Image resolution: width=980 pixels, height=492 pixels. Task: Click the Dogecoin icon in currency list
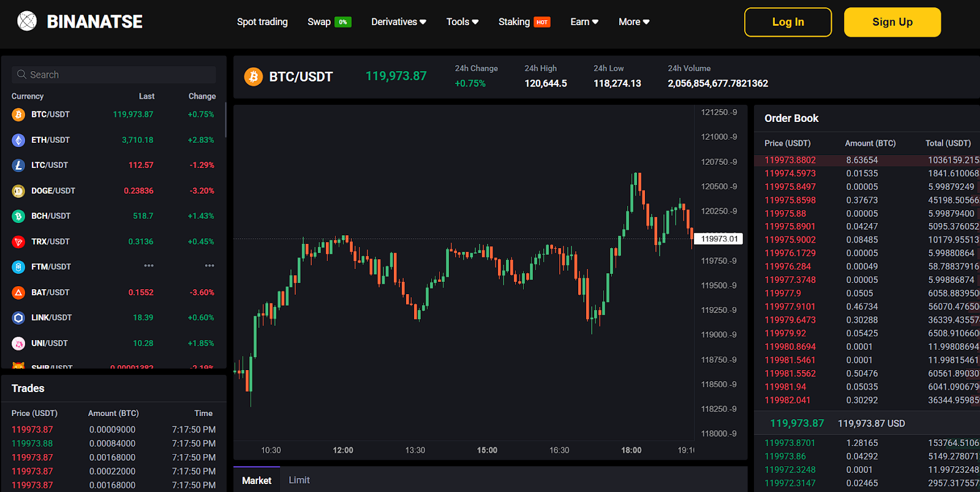click(x=18, y=191)
